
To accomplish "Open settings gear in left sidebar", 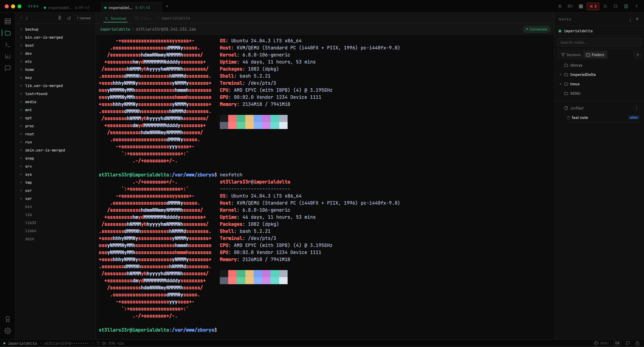I will click(8, 331).
